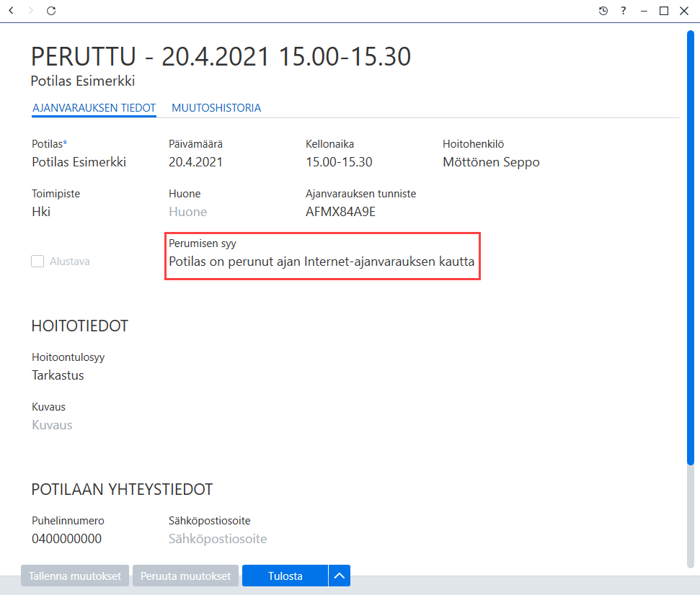Image resolution: width=700 pixels, height=595 pixels.
Task: Click the Toimipiste value Hki
Action: coord(41,212)
